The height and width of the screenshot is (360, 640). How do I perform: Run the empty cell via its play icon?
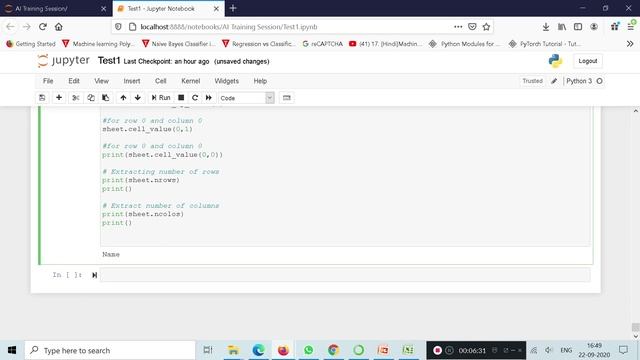point(94,275)
